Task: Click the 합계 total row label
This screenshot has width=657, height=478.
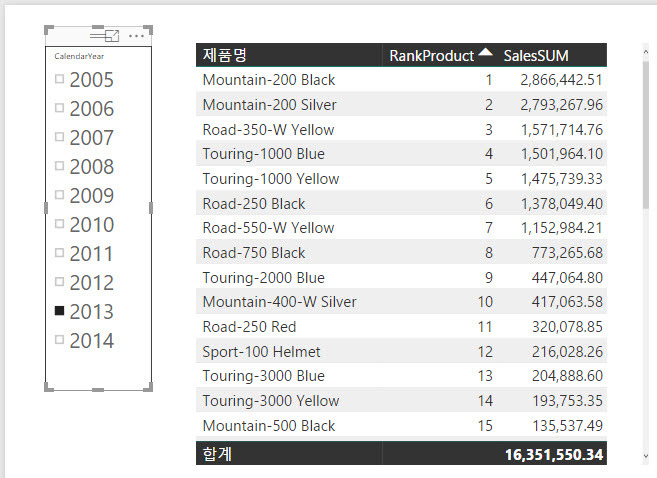Action: 217,454
